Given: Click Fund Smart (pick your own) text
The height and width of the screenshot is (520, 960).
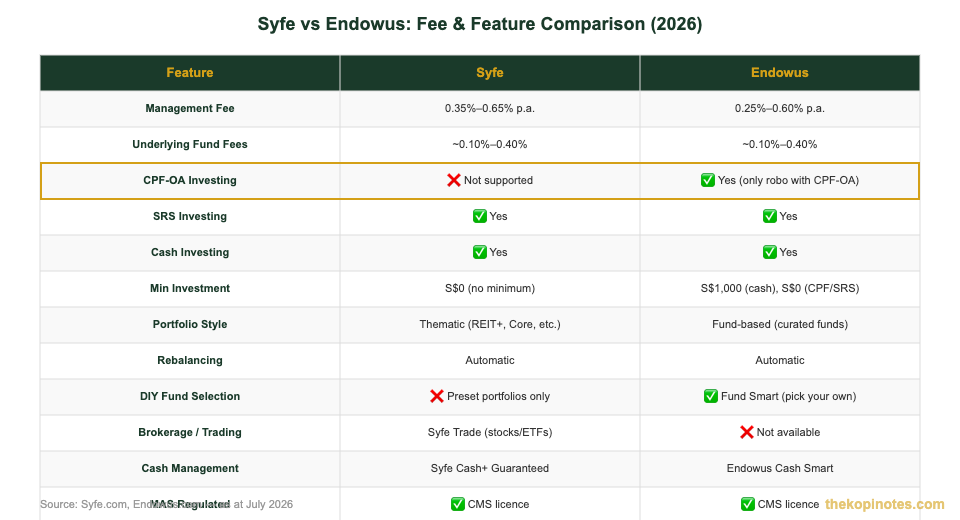Looking at the screenshot, I should [x=789, y=396].
